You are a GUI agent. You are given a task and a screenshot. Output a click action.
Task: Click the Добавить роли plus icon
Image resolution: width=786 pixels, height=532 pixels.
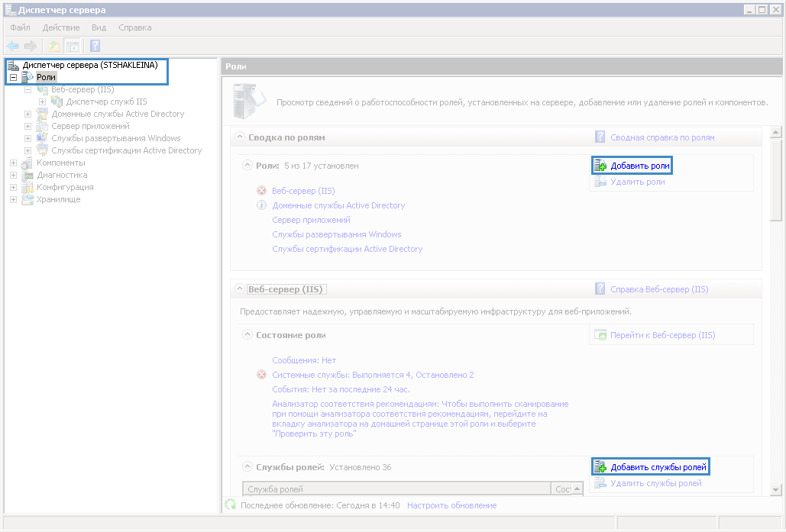click(600, 166)
